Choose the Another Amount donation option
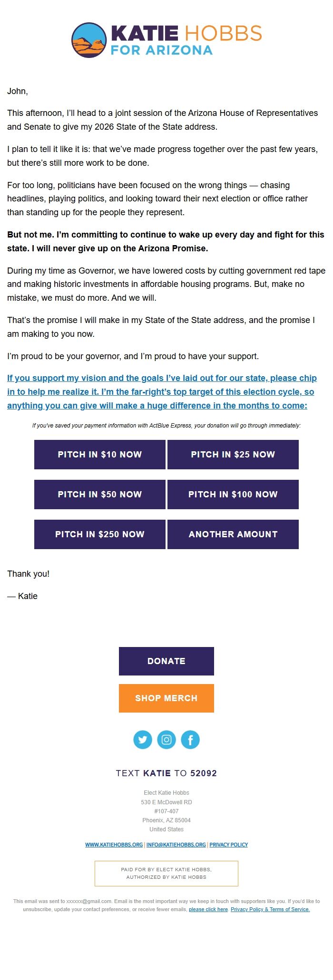The image size is (333, 980). click(233, 534)
